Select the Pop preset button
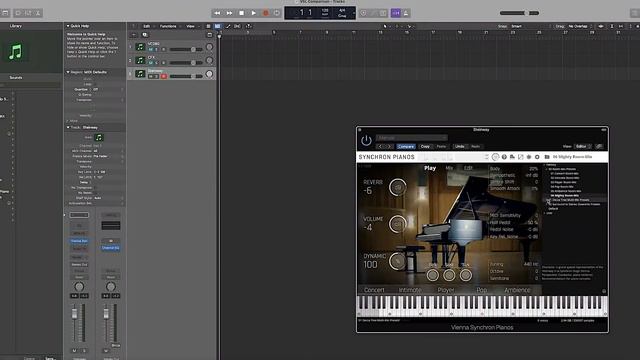Image resolution: width=640 pixels, height=360 pixels. coord(482,290)
